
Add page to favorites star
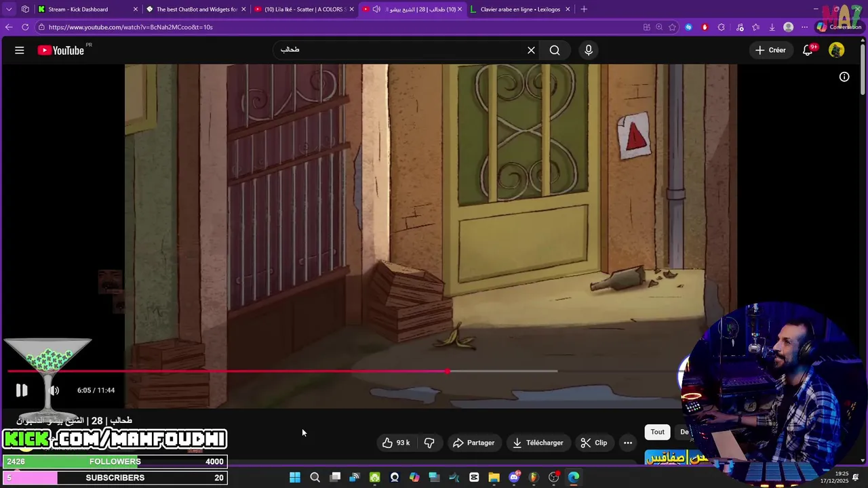[672, 27]
